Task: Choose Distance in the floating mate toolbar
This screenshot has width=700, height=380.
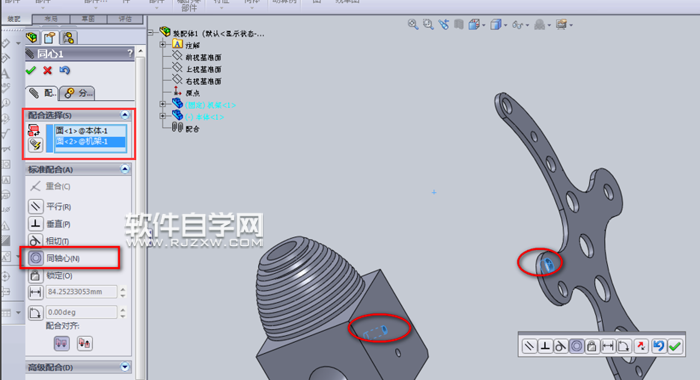Action: pyautogui.click(x=608, y=346)
